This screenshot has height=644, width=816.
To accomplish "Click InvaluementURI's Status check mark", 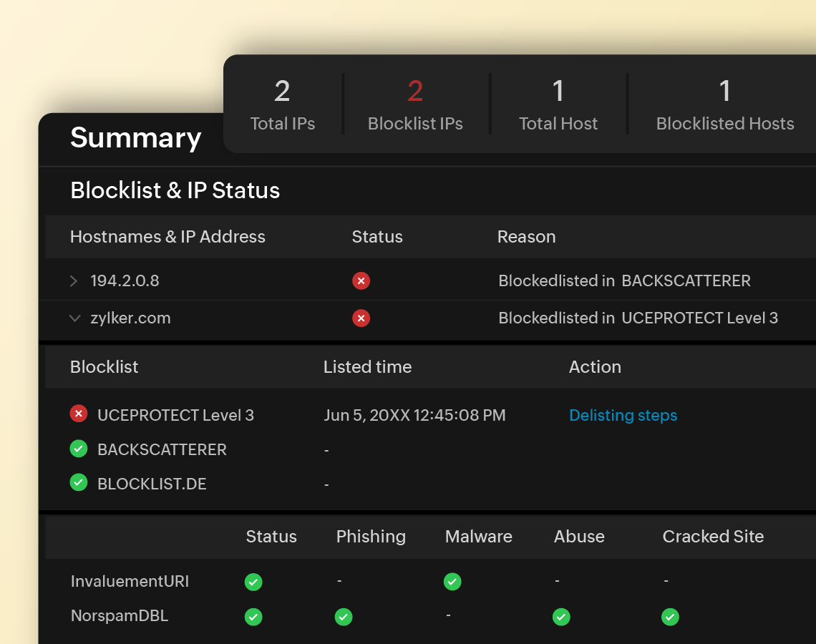I will coord(253,582).
